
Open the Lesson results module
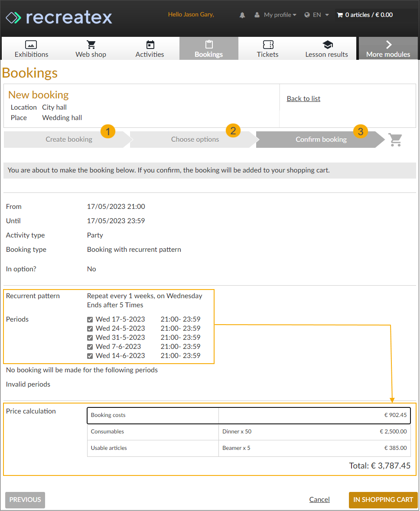(x=326, y=49)
